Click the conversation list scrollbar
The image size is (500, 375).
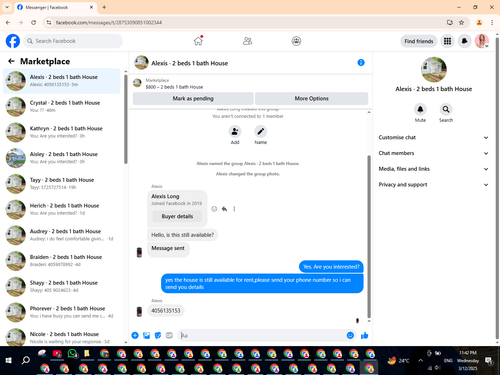(126, 119)
